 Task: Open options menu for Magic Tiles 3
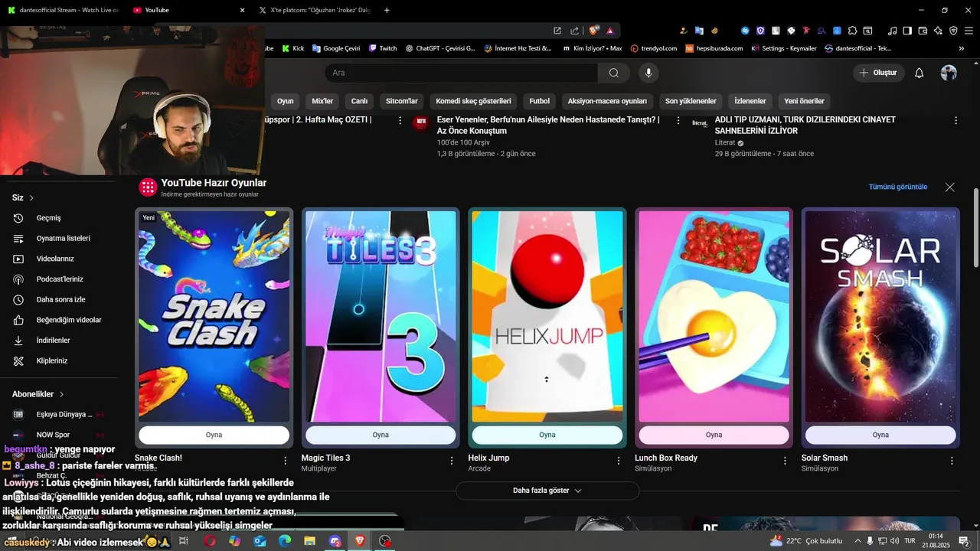pyautogui.click(x=452, y=461)
